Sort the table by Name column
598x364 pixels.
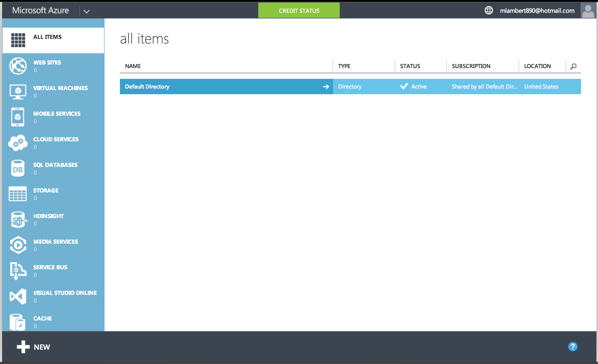pyautogui.click(x=133, y=66)
